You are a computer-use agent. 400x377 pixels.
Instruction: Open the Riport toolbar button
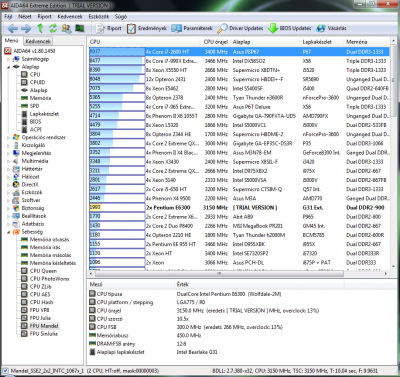(x=109, y=28)
